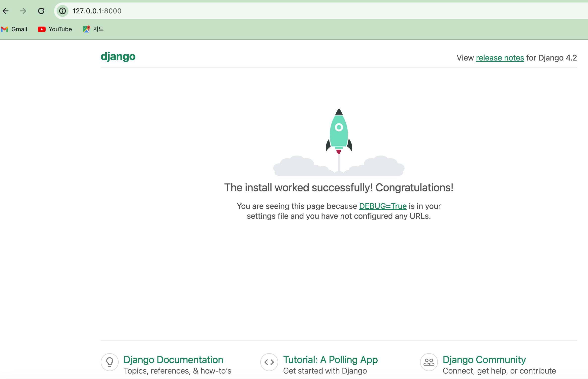Click the browser forward arrow

coord(23,11)
